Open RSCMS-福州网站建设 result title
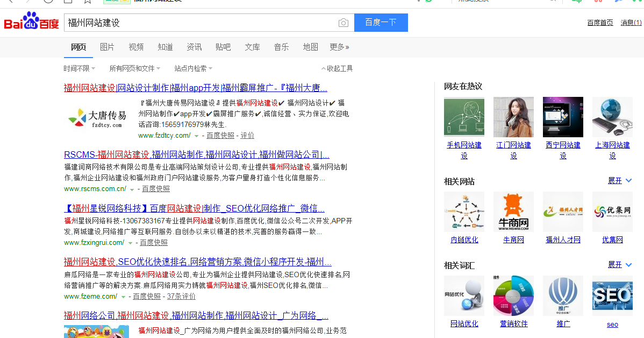644x338 pixels. [197, 154]
